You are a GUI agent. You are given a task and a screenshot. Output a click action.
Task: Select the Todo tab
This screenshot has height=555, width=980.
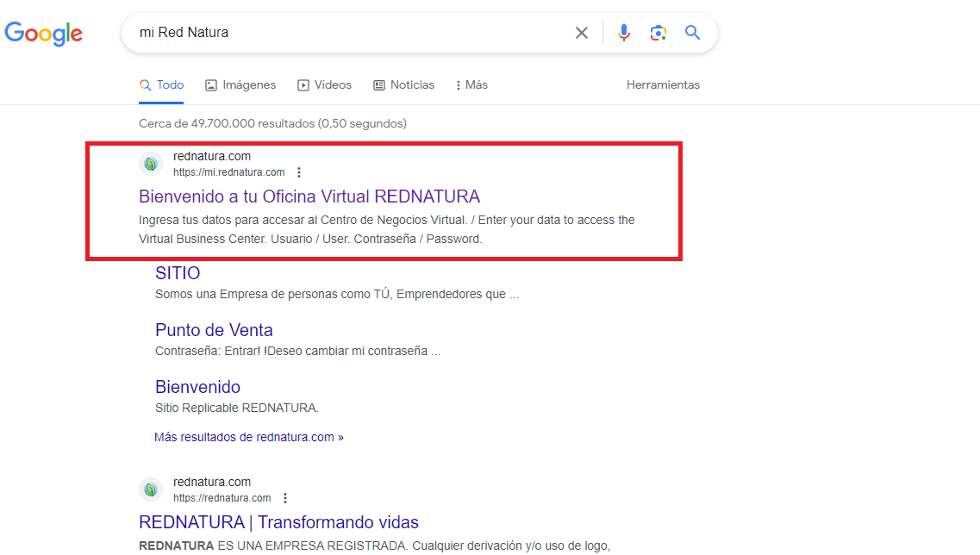click(x=161, y=84)
